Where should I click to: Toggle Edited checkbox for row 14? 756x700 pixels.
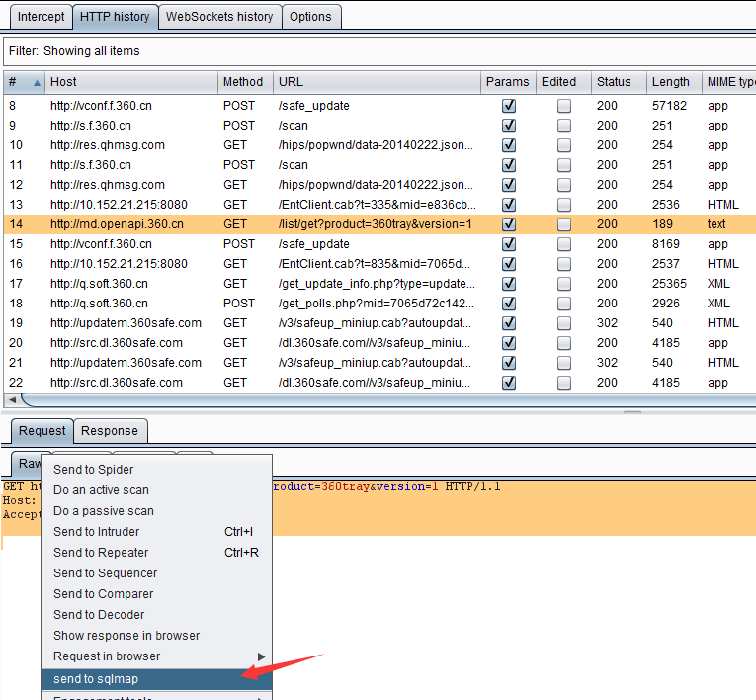tap(563, 224)
